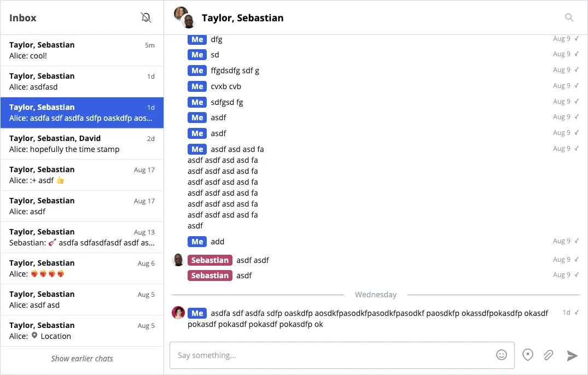
Task: Open the Aug 5 chat previewing asdf asd
Action: coord(82,299)
